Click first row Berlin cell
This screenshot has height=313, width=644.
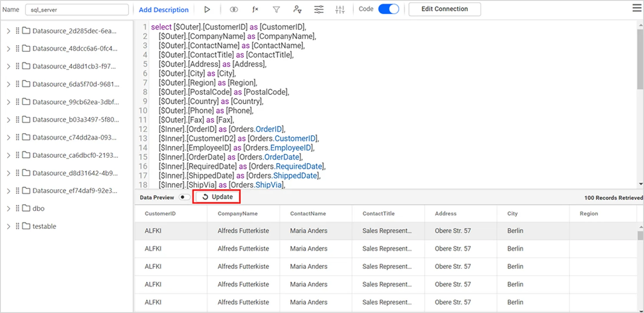coord(533,231)
